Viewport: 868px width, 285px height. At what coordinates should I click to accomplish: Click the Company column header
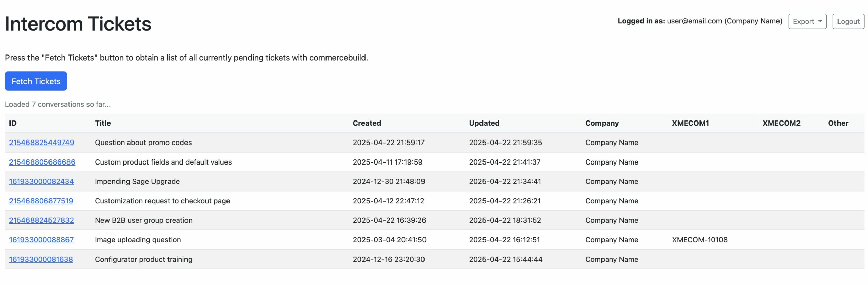[602, 123]
